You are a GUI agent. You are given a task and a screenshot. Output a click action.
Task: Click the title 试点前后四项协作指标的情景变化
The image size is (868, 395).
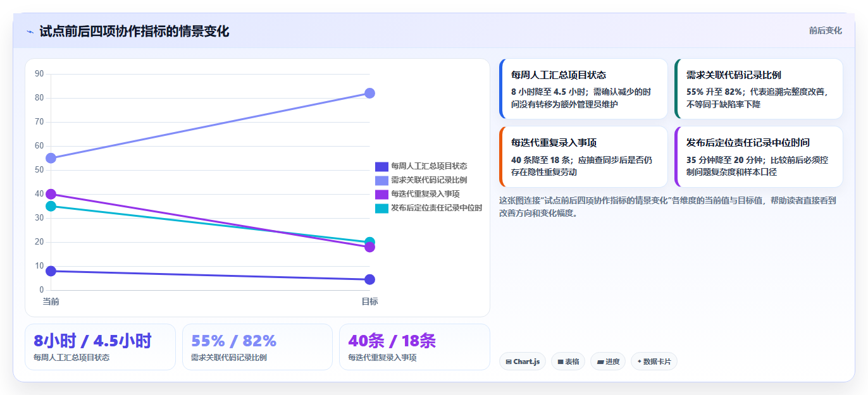pyautogui.click(x=134, y=31)
